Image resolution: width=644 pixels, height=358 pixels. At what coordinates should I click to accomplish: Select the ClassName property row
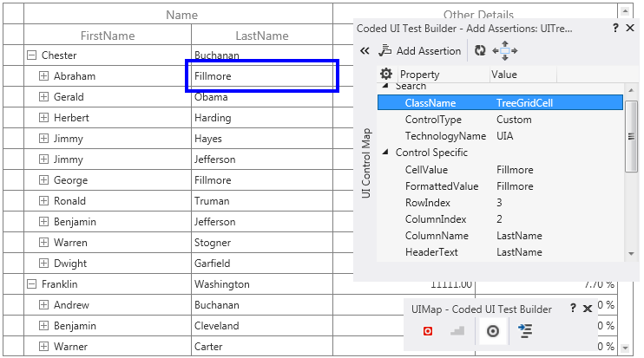coord(500,102)
